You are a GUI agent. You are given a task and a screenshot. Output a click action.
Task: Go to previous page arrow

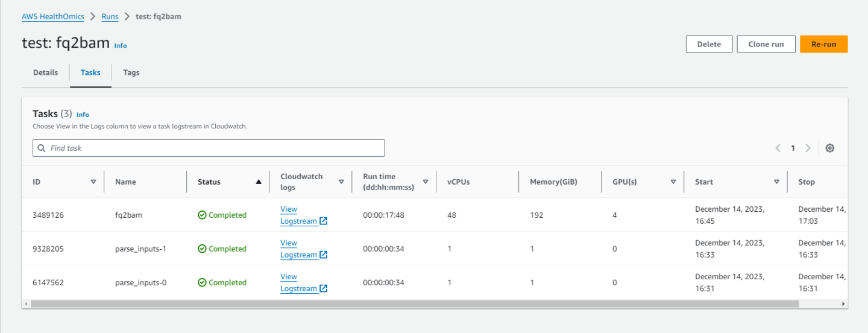click(x=778, y=148)
